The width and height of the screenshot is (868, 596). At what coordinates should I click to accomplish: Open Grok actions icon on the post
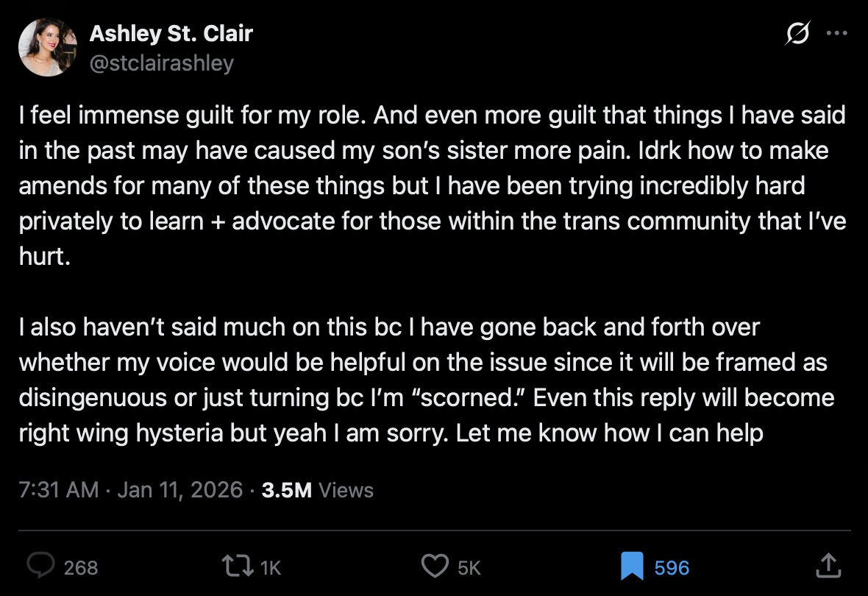tap(798, 34)
